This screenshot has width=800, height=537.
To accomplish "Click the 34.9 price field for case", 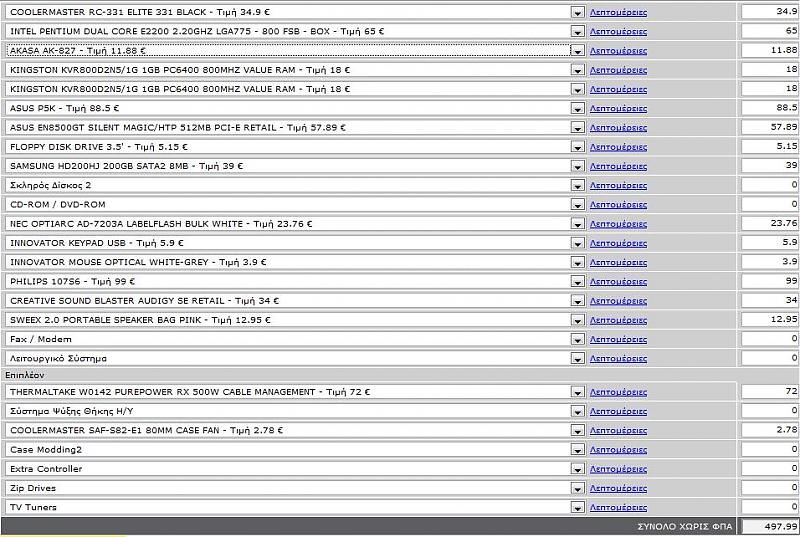I will 770,12.
